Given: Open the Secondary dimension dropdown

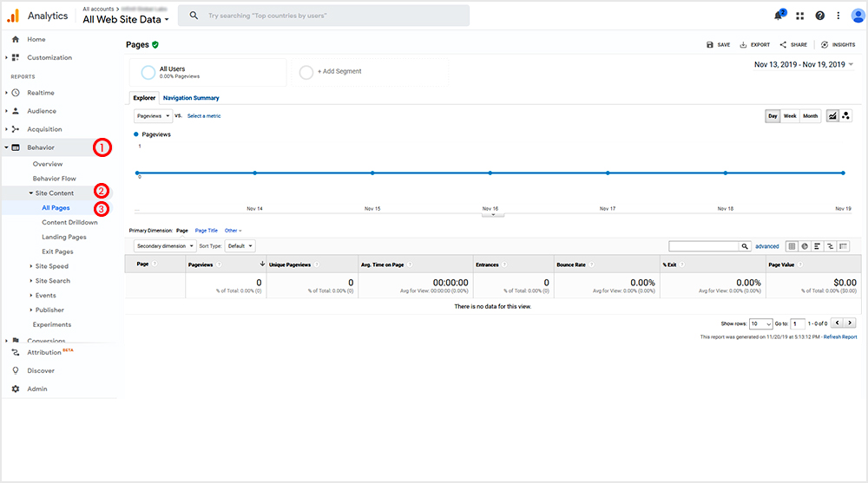Looking at the screenshot, I should [165, 246].
